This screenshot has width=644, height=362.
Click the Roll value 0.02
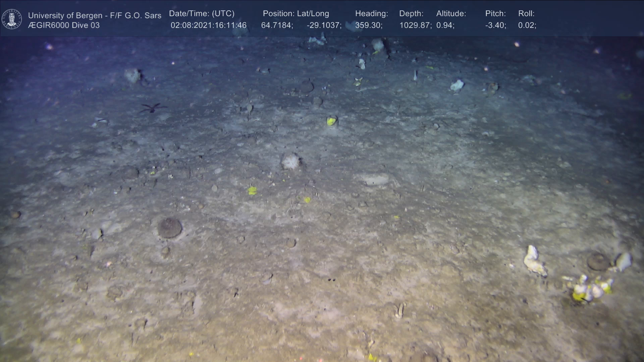pyautogui.click(x=527, y=25)
